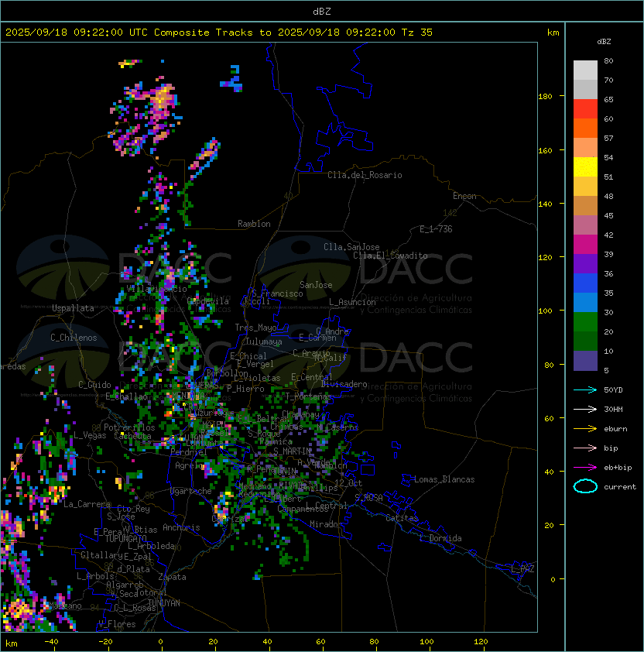Viewport: 644px width, 652px height.
Task: Click the white 30HM arrow in legend
Action: pyautogui.click(x=585, y=409)
